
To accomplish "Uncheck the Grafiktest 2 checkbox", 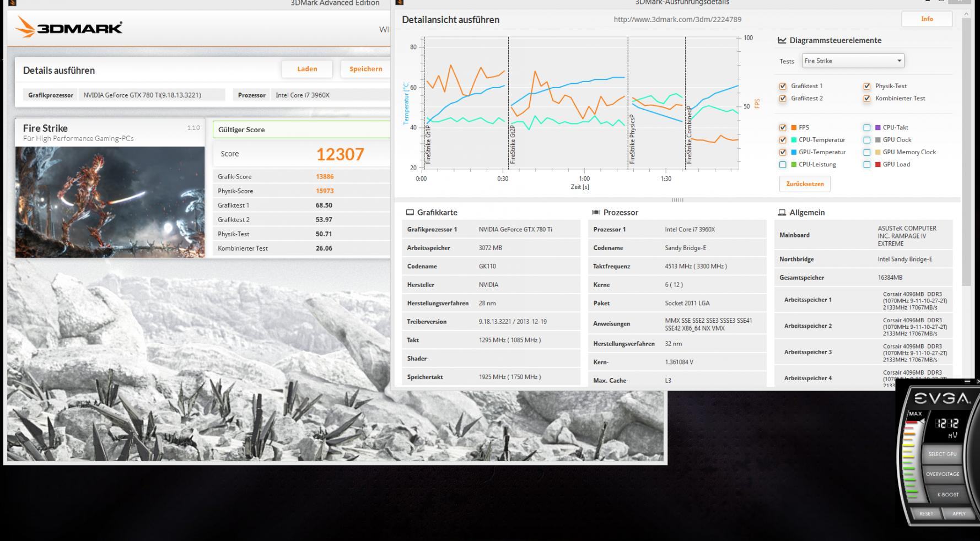I will coord(783,99).
